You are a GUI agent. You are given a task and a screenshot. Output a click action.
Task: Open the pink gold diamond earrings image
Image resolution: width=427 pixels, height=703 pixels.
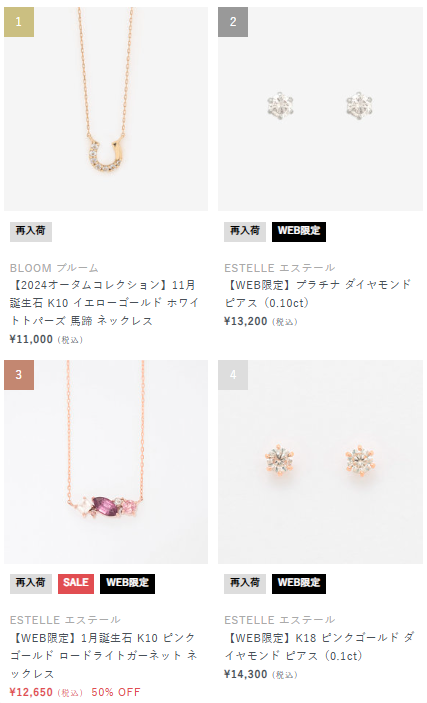click(x=320, y=462)
